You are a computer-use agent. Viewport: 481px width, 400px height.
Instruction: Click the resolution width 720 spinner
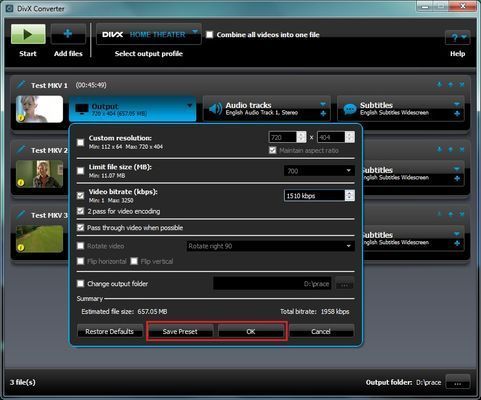pyautogui.click(x=301, y=137)
